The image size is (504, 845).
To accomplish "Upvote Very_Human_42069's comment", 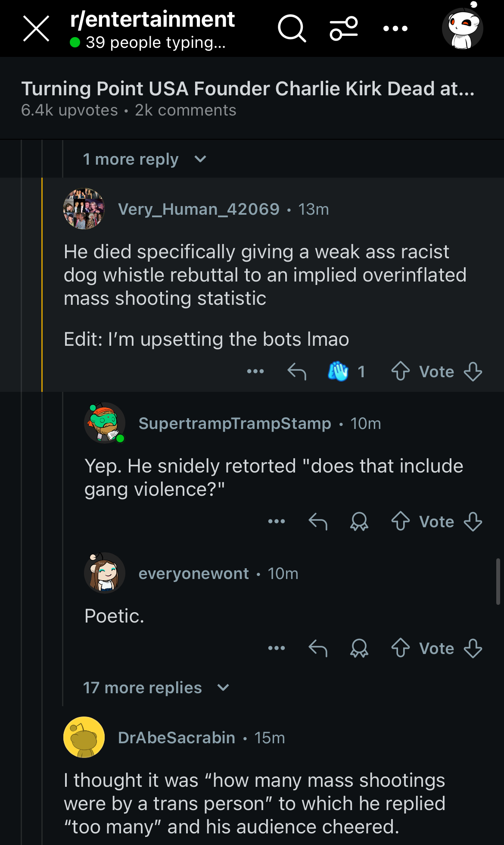I will (x=401, y=371).
